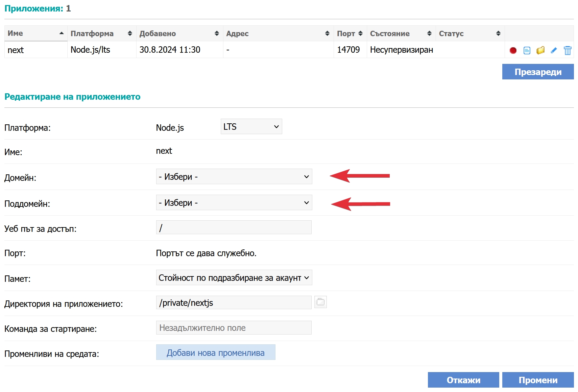Screen dimensions: 578x392
Task: Focus the Команда за стартиране field
Action: tap(234, 327)
